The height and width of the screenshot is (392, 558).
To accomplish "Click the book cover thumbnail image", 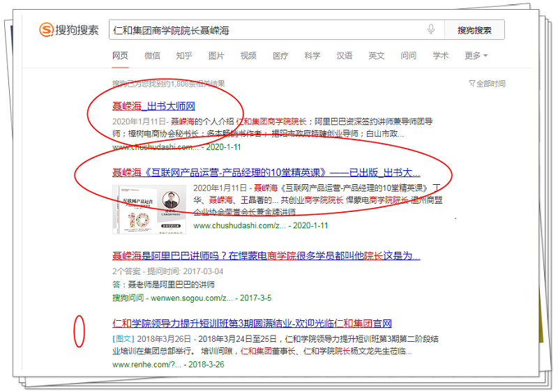I will point(150,210).
